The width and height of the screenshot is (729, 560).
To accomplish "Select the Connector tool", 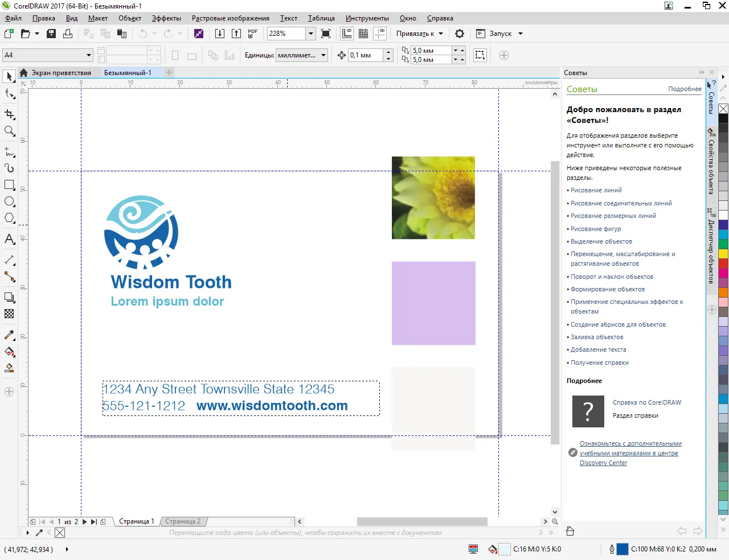I will [x=9, y=277].
